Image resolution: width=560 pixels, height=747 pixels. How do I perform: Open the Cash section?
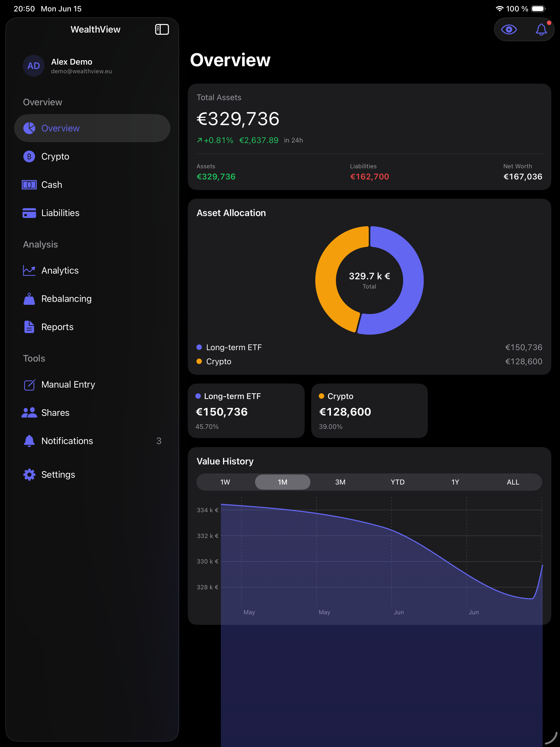tap(92, 185)
